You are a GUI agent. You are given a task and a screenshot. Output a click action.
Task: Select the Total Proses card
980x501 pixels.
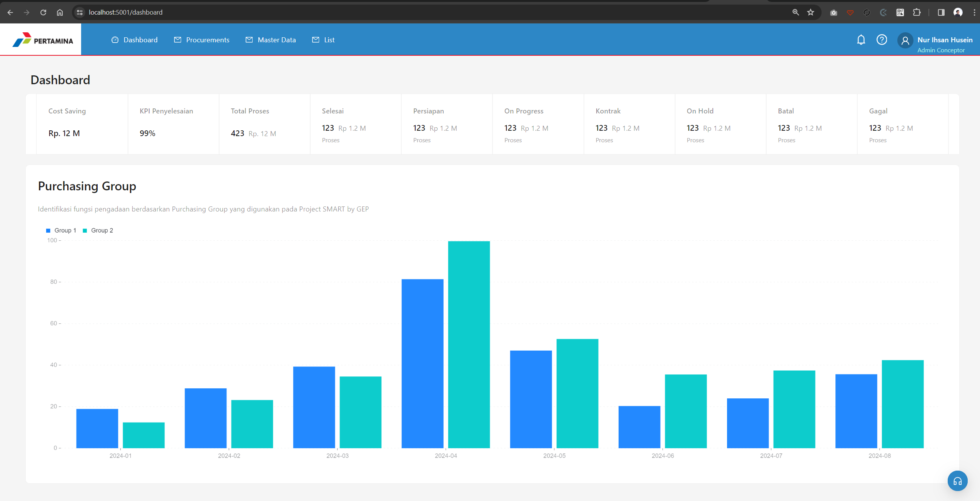click(x=265, y=124)
